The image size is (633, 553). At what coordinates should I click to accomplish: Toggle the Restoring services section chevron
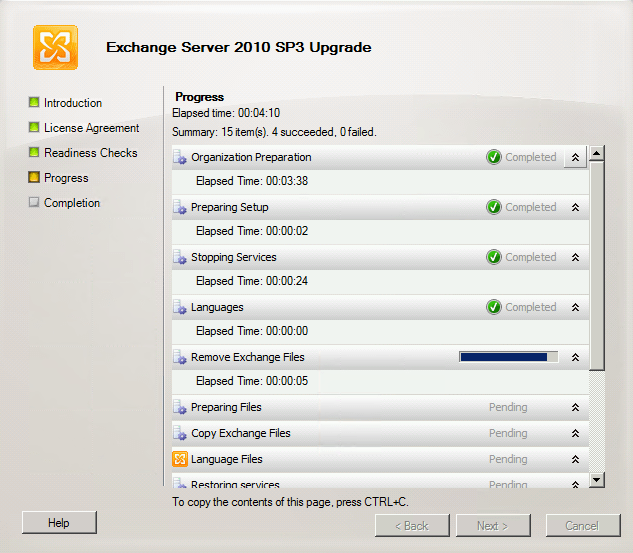click(x=575, y=484)
